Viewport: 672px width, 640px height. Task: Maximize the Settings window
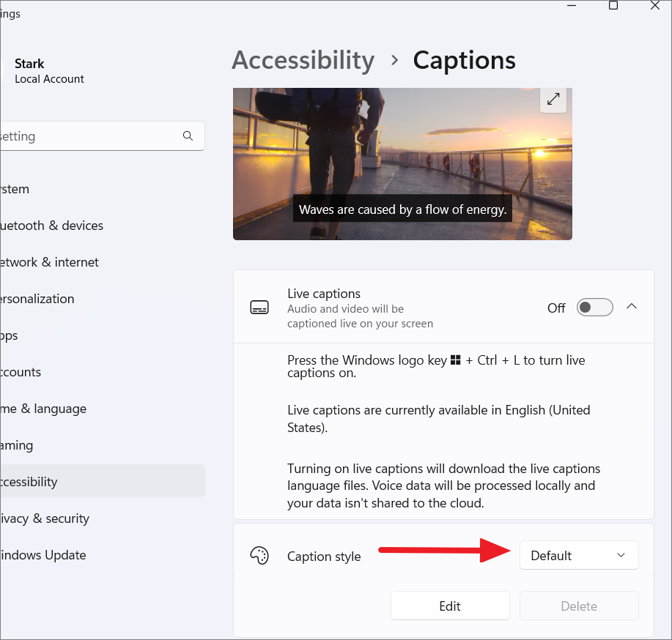pyautogui.click(x=613, y=6)
